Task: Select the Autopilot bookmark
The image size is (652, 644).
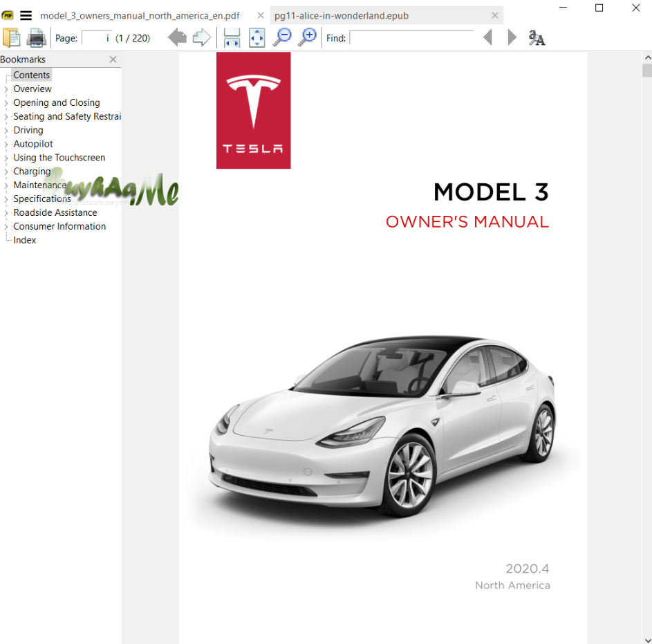Action: (x=33, y=143)
